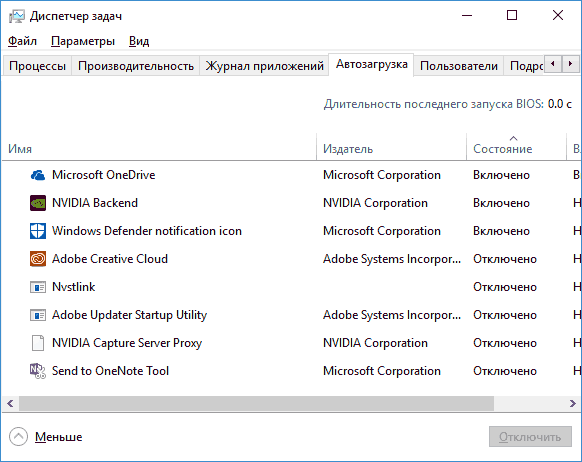Open the Файл menu
The height and width of the screenshot is (462, 582).
22,41
